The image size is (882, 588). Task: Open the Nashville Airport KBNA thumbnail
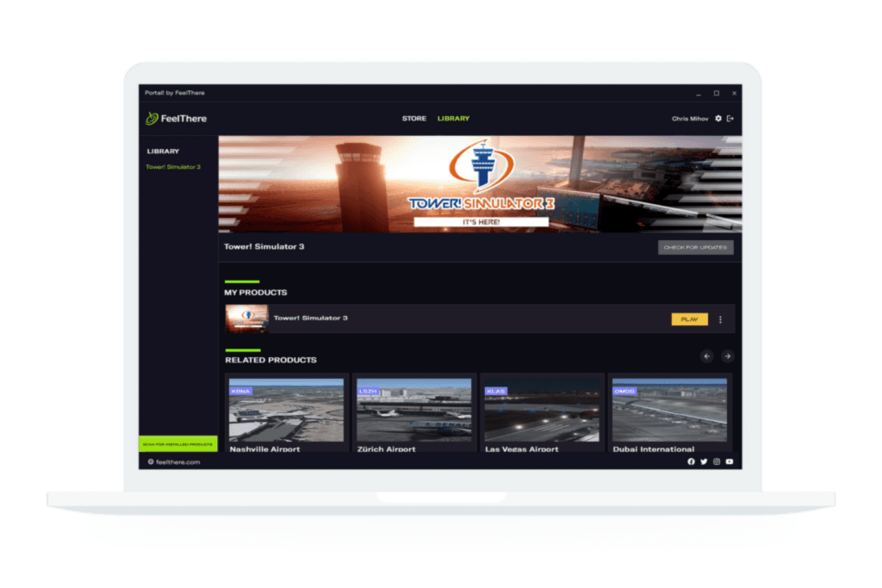coord(286,410)
